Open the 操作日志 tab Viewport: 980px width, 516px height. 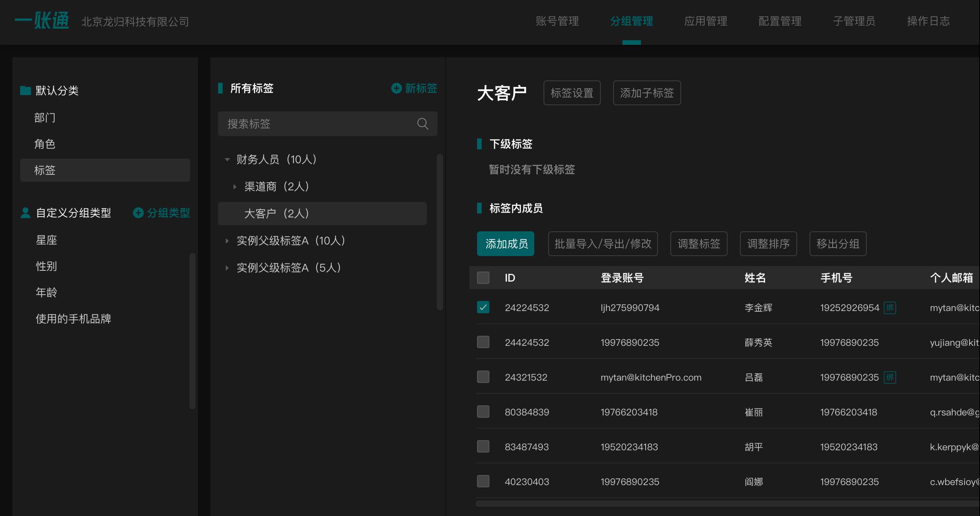[928, 21]
